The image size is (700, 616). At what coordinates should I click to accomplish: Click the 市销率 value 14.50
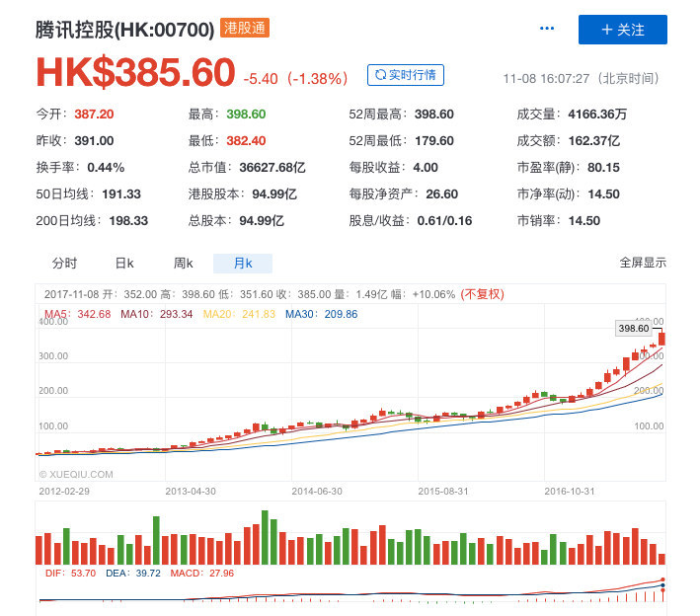click(x=584, y=221)
